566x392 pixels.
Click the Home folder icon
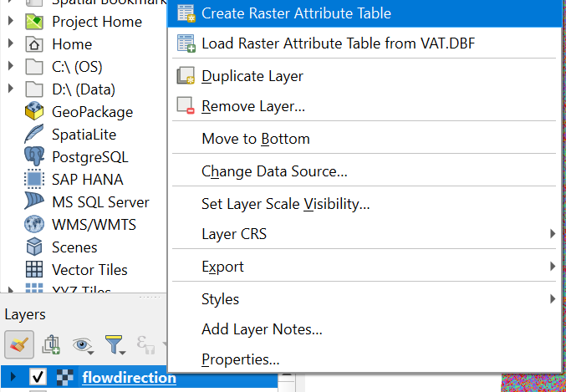34,44
